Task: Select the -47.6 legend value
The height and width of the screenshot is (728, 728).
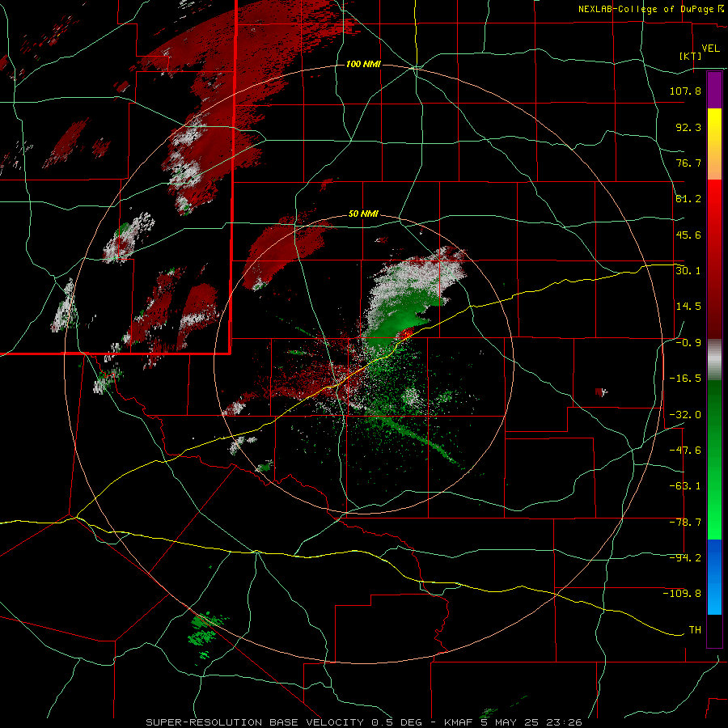Action: (x=685, y=451)
